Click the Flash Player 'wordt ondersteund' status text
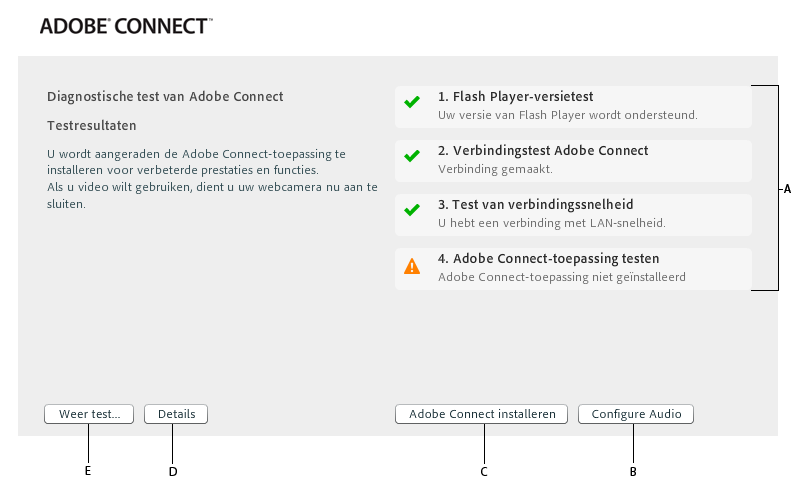Viewport: 795px width, 481px height. pos(567,115)
